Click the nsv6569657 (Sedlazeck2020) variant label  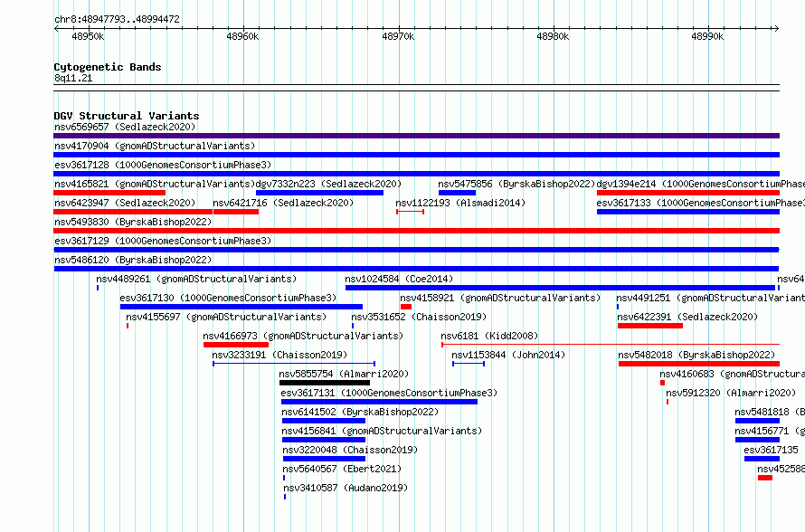(x=125, y=127)
